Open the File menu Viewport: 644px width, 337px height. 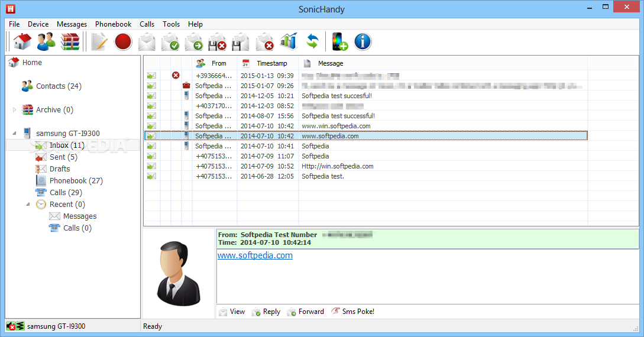14,24
